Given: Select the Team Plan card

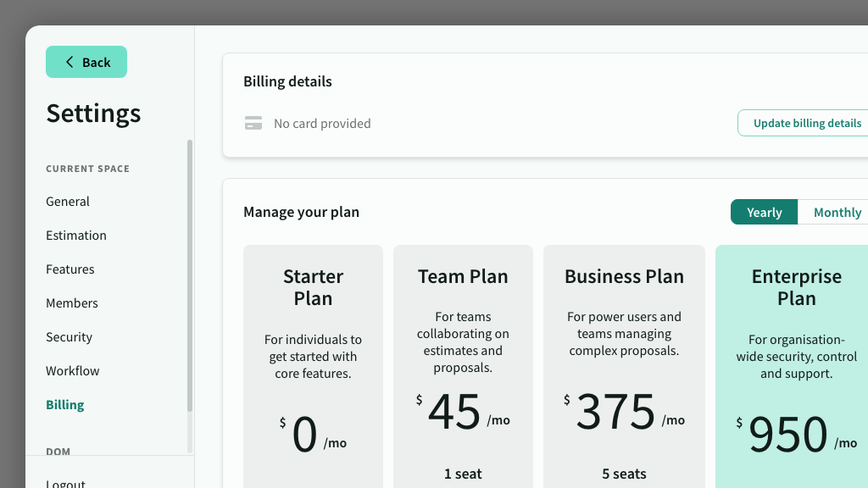Looking at the screenshot, I should click(463, 364).
